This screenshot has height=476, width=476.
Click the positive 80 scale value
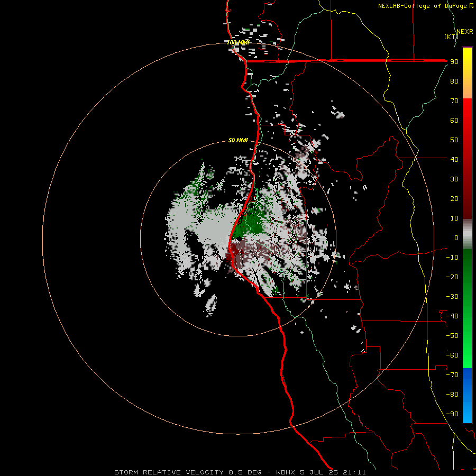454,81
